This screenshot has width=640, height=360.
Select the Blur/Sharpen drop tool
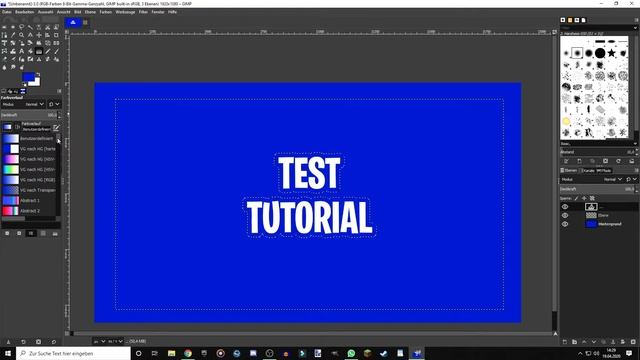pos(4,67)
